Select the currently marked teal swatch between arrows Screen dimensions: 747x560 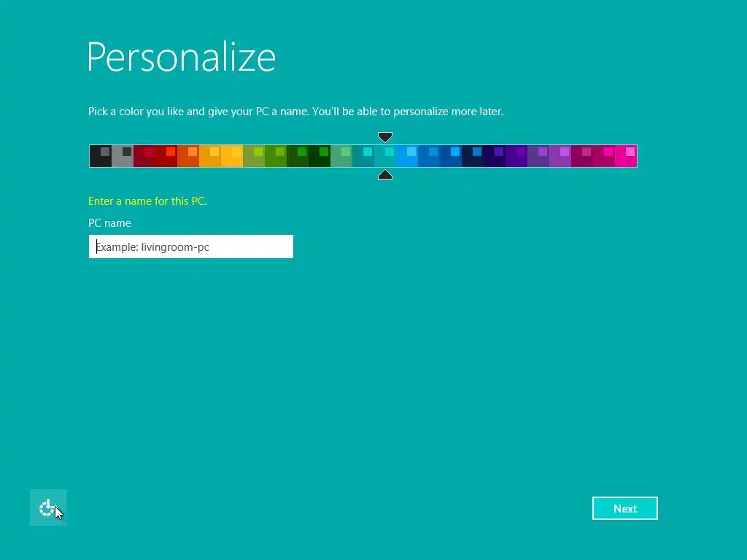point(385,156)
